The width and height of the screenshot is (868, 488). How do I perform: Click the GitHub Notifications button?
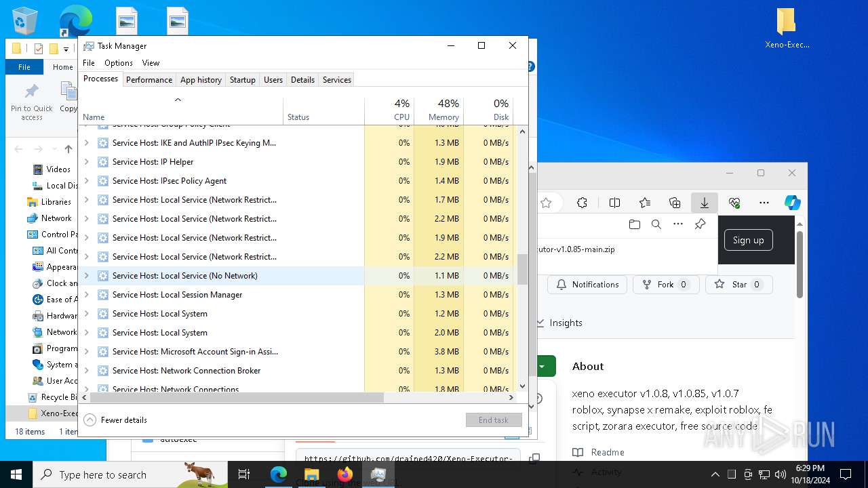587,285
